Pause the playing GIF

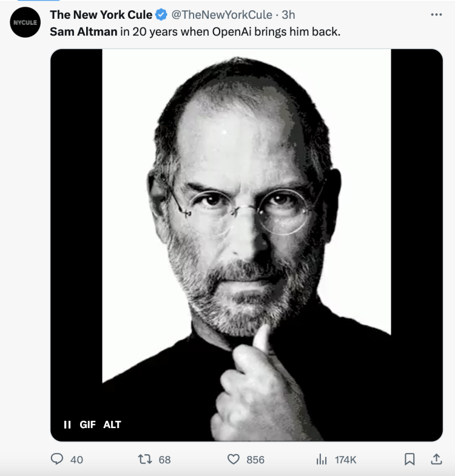67,424
